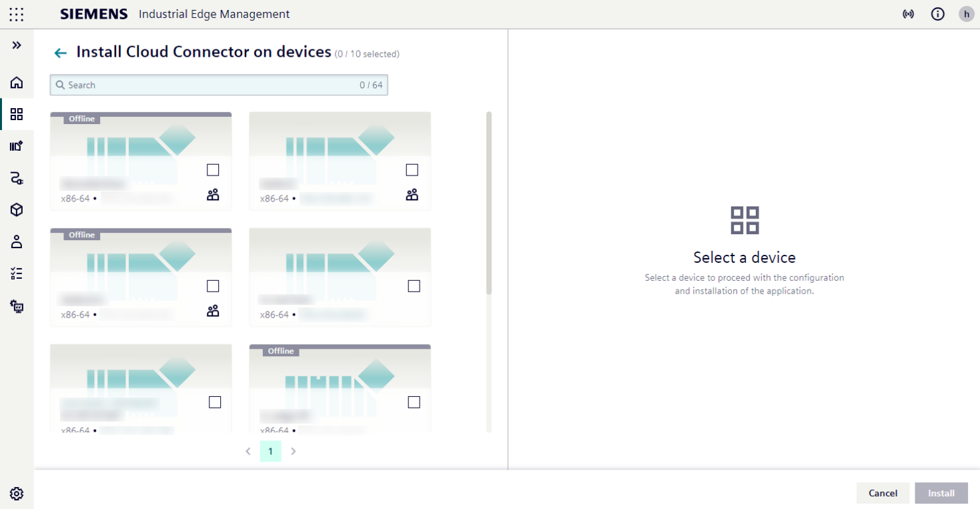Go to Home in the sidebar
Image resolution: width=980 pixels, height=509 pixels.
[x=17, y=83]
